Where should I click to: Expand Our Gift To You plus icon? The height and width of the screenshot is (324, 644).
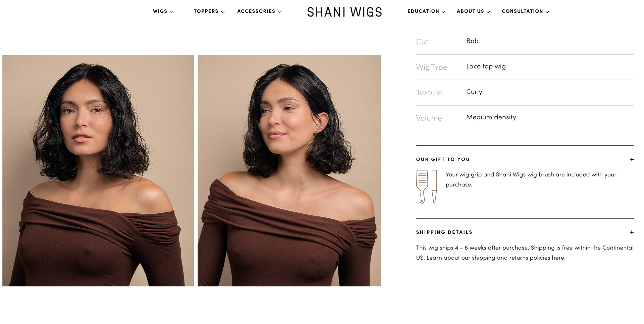coord(632,160)
